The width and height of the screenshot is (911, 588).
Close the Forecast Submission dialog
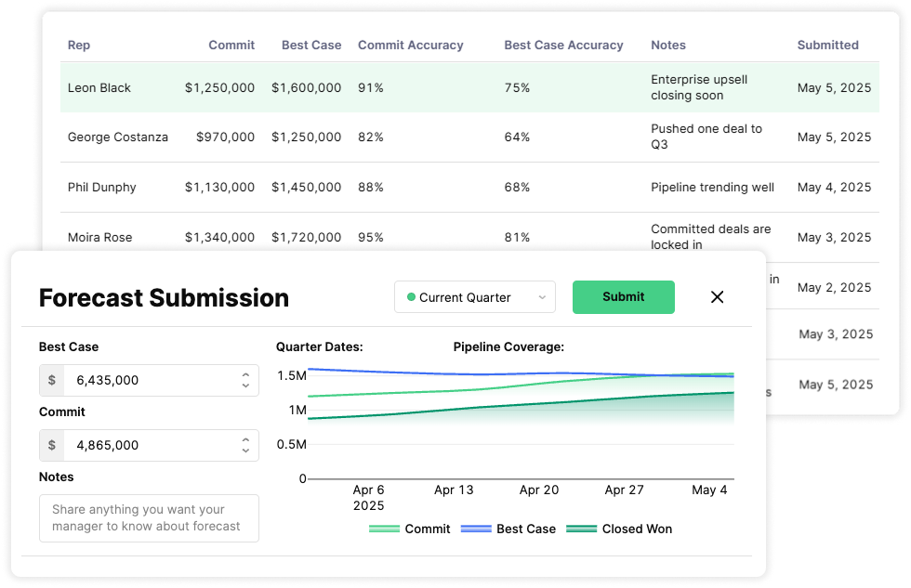(717, 297)
